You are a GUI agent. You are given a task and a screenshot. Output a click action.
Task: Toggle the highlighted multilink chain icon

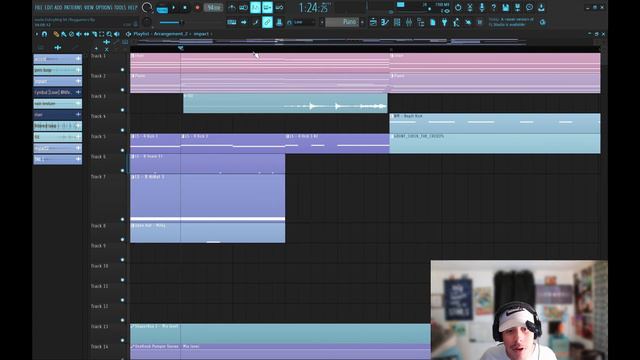[267, 22]
